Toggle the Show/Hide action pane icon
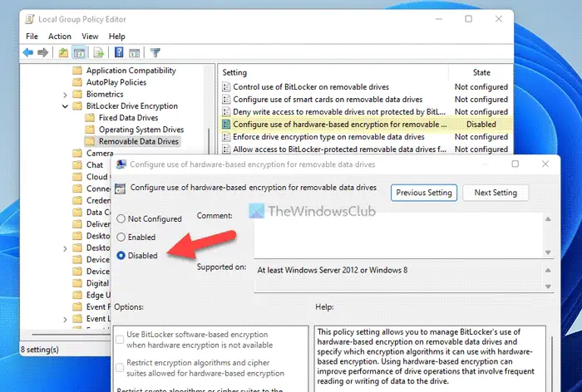582x392 pixels. tap(135, 53)
